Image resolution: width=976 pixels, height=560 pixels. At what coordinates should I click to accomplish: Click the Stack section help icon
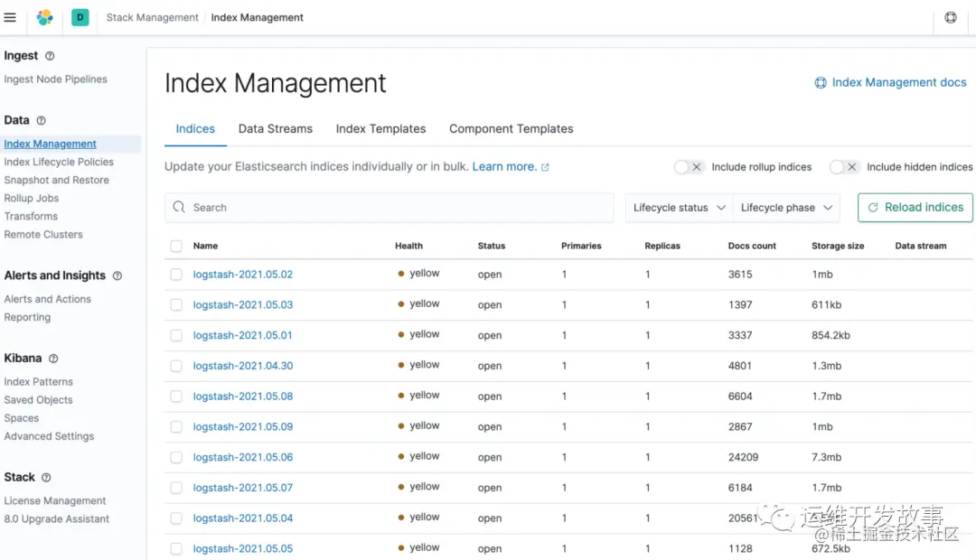(x=46, y=477)
